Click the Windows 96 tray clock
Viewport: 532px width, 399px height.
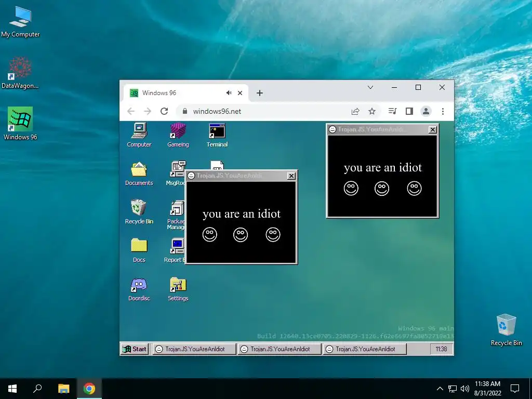pos(441,349)
